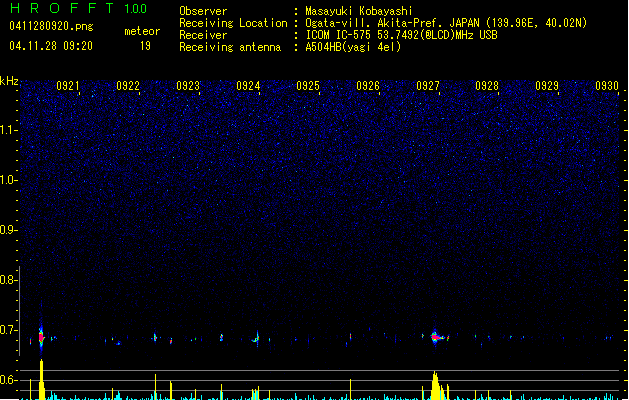This screenshot has height=400, width=629.
Task: Click the 0.7 kHz axis label
Action: [8, 331]
